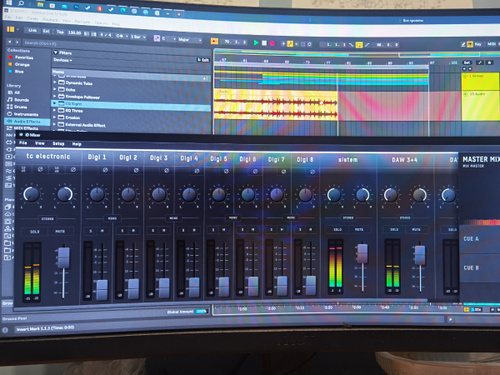Collapse the Filters section triangle
This screenshot has width=500, height=375.
click(x=56, y=52)
